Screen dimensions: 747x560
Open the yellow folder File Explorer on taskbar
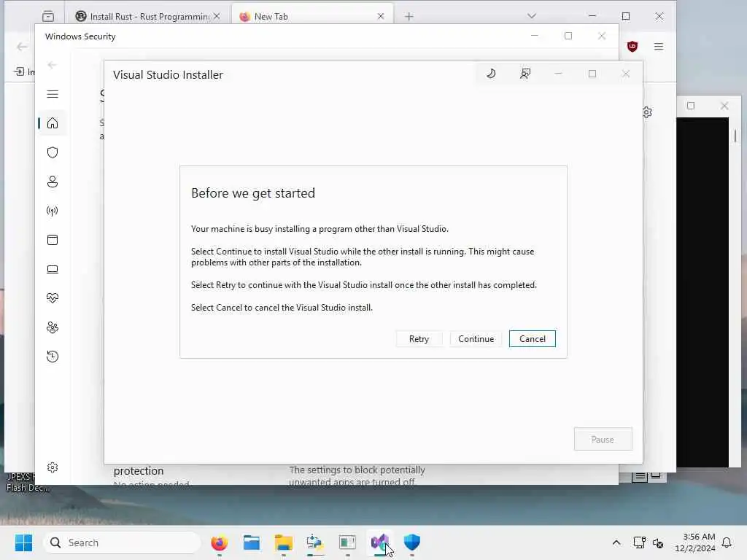(x=284, y=542)
